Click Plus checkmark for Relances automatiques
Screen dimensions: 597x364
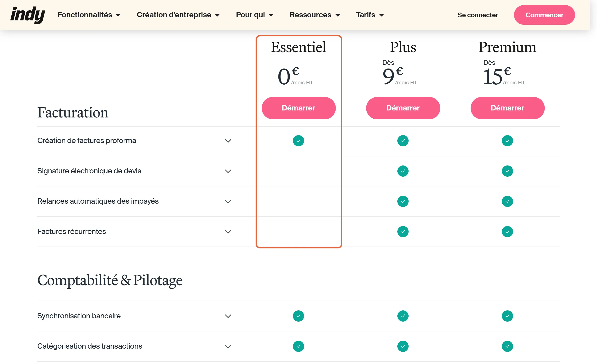pos(403,201)
